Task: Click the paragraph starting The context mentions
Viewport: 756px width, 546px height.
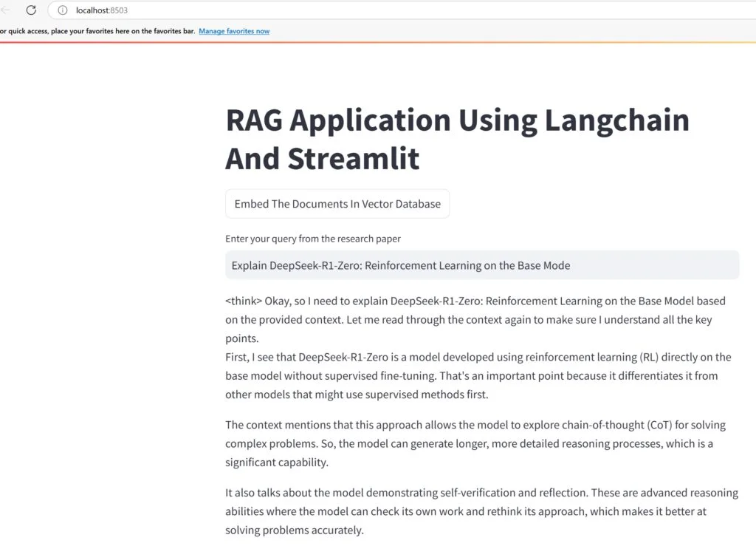Action: (475, 443)
